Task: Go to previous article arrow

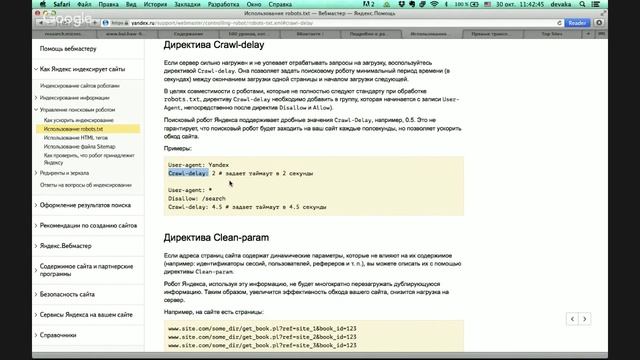Action: pyautogui.click(x=572, y=319)
